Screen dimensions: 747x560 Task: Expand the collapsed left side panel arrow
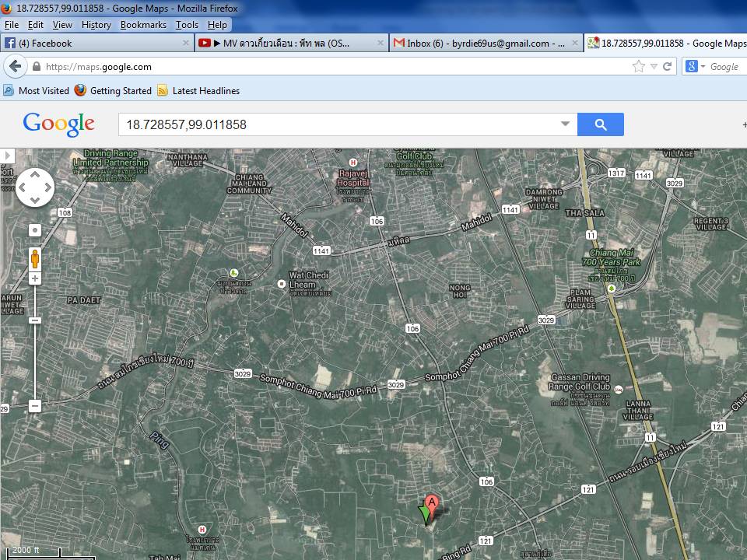click(x=8, y=156)
